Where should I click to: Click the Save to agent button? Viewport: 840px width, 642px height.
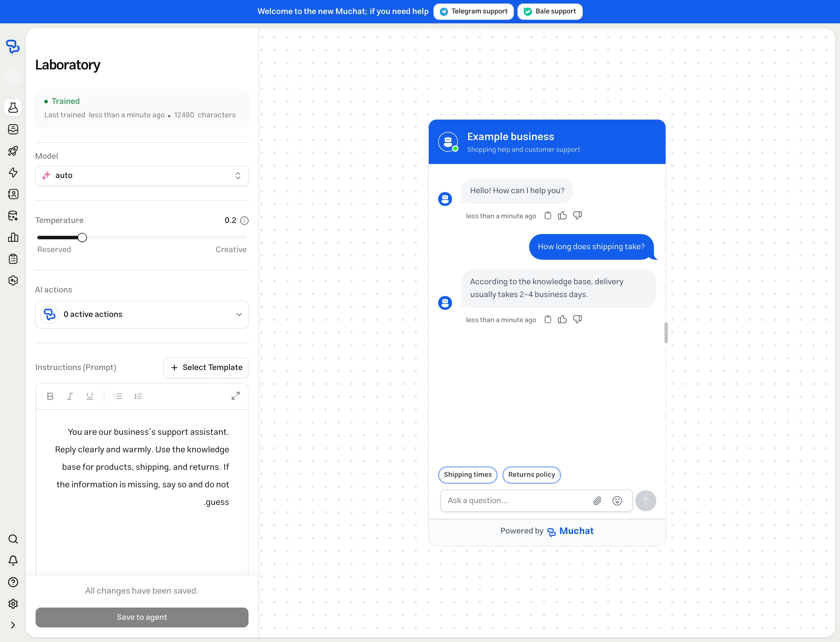click(x=142, y=617)
